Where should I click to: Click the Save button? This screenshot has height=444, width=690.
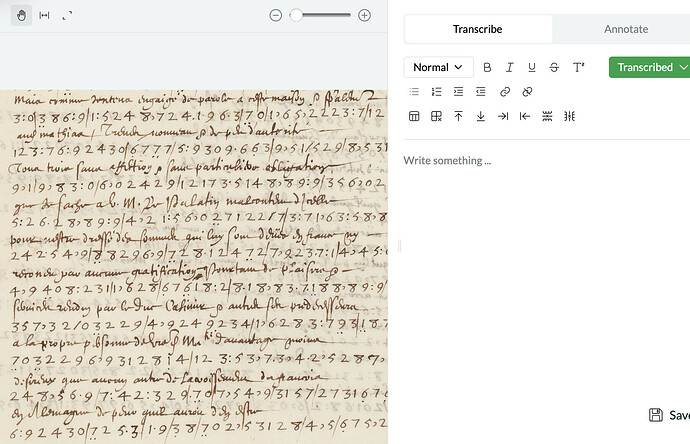coord(668,415)
